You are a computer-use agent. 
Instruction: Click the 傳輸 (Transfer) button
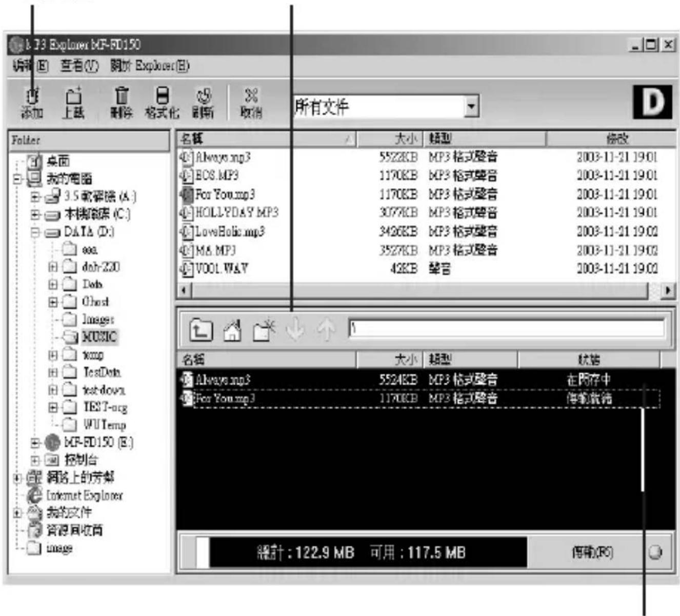593,552
